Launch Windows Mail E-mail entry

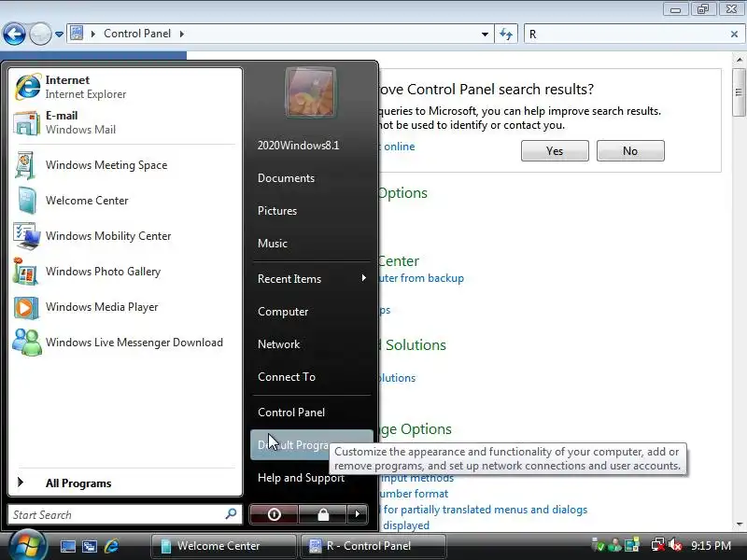[125, 122]
